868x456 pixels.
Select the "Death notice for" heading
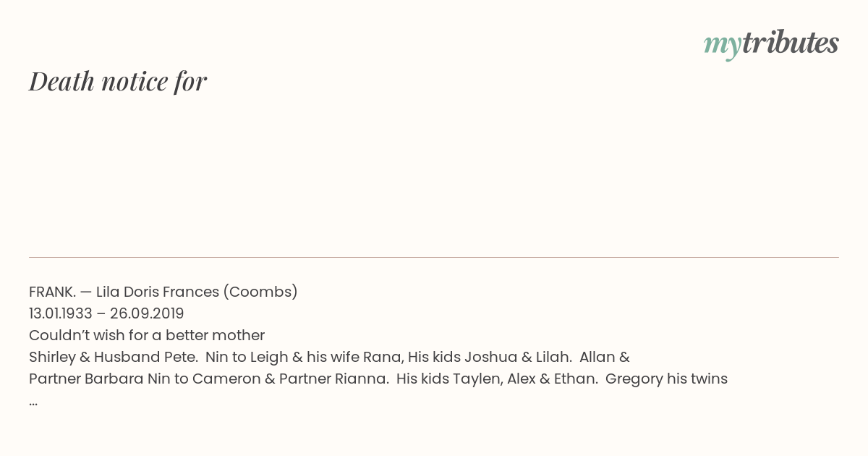[x=118, y=81]
